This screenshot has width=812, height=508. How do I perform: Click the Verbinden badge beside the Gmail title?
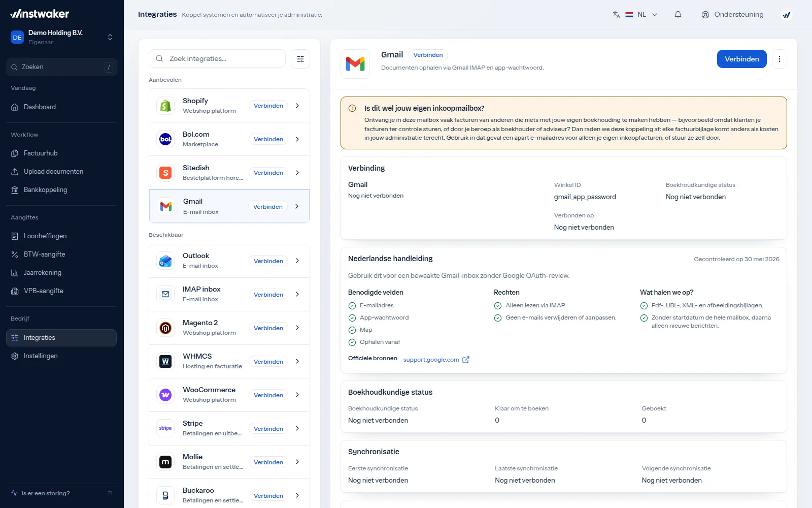click(428, 55)
